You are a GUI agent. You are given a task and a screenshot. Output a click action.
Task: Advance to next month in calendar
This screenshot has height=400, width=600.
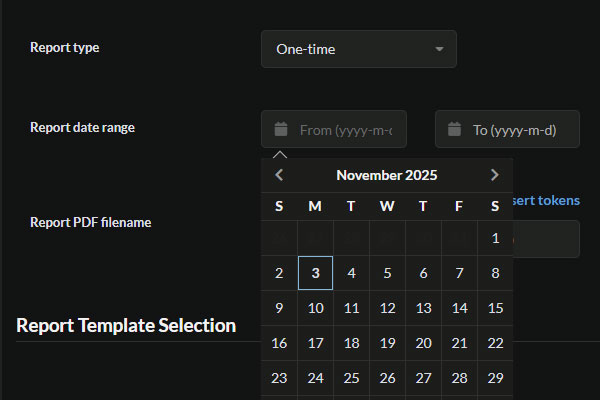click(494, 175)
